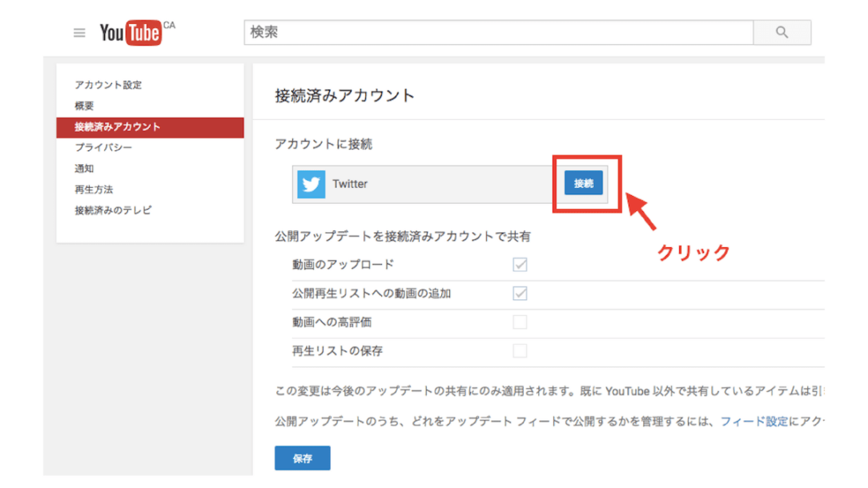The height and width of the screenshot is (488, 868).
Task: Select 接続済みアカウント in the sidebar
Action: tap(150, 127)
